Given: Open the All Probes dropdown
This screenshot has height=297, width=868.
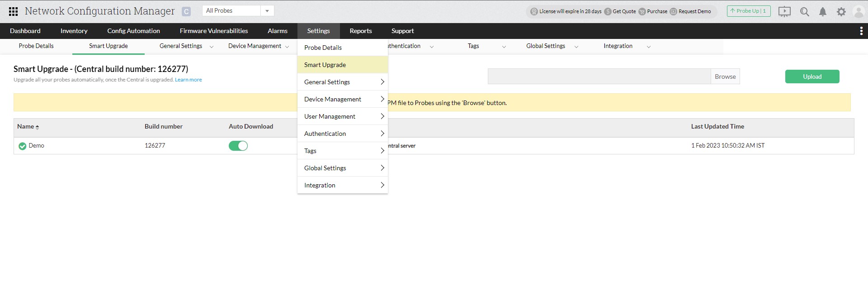Looking at the screenshot, I should click(x=238, y=11).
